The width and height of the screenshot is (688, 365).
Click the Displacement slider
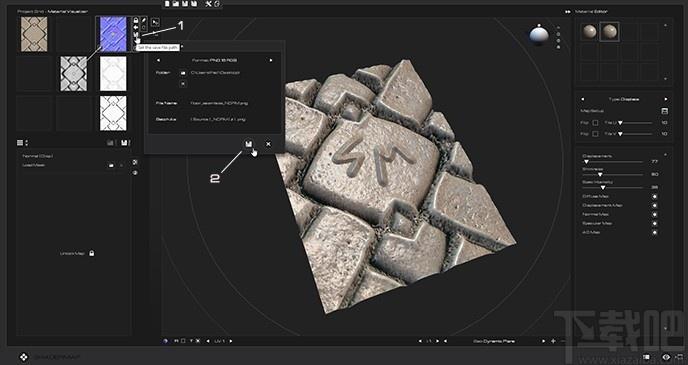(x=613, y=162)
